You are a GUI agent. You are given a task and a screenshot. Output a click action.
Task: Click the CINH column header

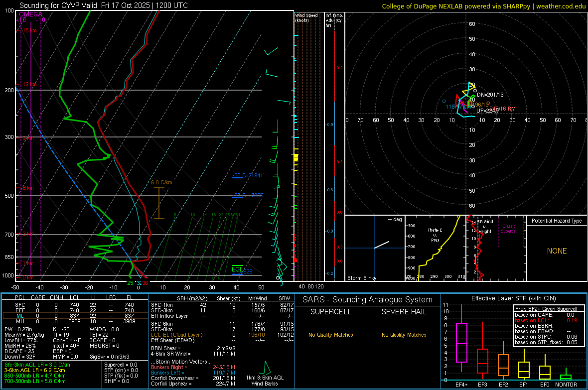click(x=57, y=297)
